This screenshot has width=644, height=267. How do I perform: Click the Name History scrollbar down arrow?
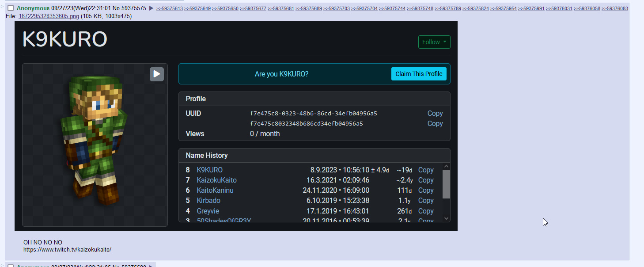tap(446, 218)
